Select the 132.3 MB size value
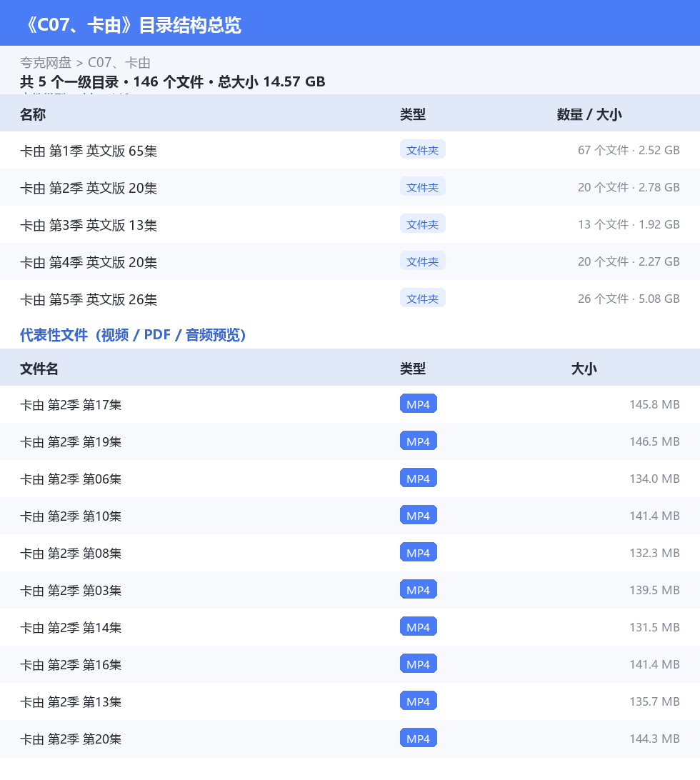 [654, 553]
